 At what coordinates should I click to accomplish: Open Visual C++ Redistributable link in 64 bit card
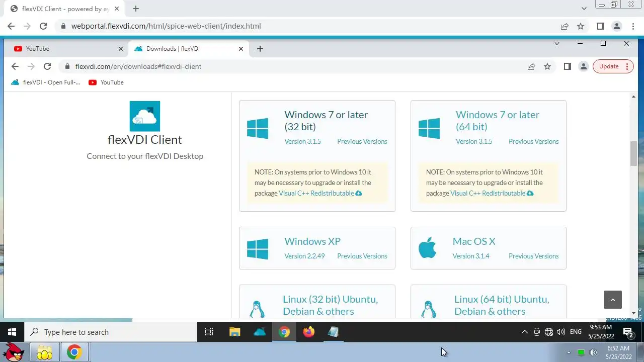pyautogui.click(x=492, y=194)
